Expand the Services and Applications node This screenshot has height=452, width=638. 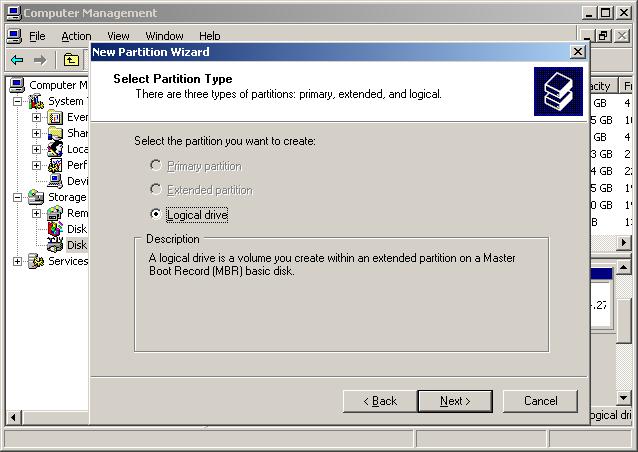coord(17,261)
